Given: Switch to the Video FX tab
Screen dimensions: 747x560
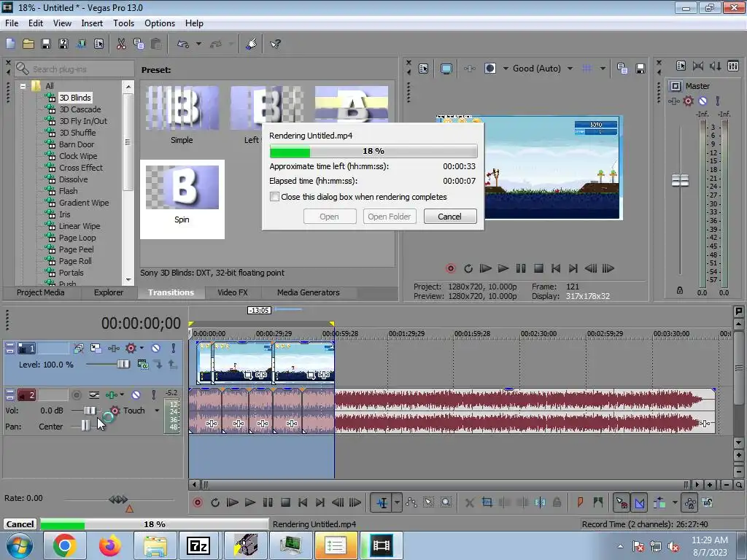Looking at the screenshot, I should 233,292.
